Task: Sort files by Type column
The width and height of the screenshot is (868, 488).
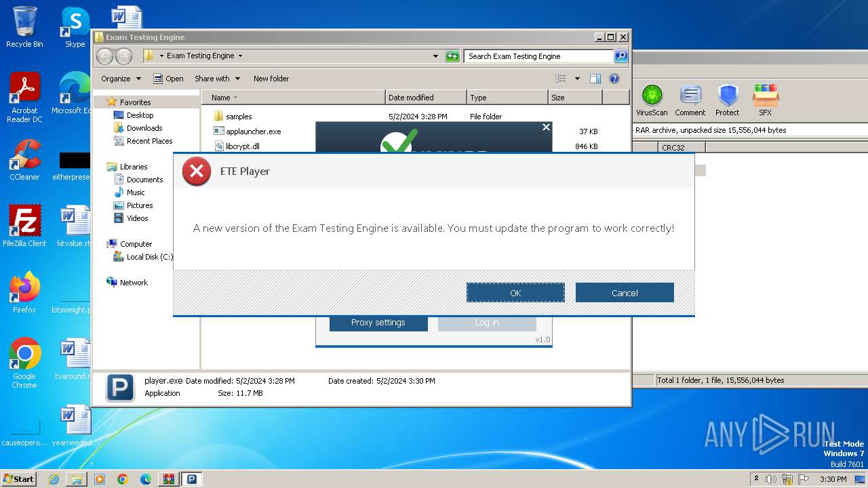Action: point(507,98)
